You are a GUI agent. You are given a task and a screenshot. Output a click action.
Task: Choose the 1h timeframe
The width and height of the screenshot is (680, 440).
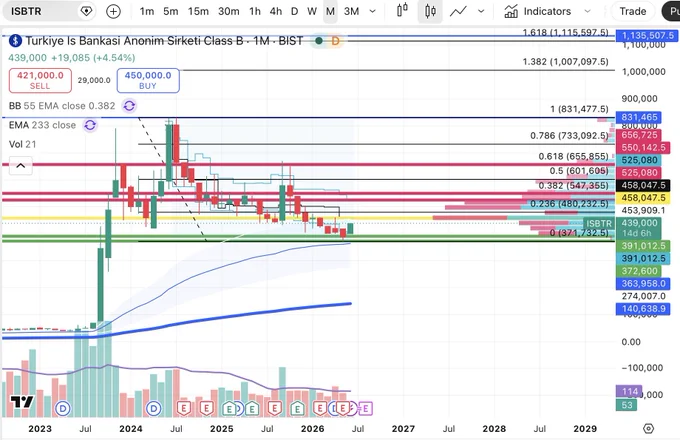[x=255, y=11]
